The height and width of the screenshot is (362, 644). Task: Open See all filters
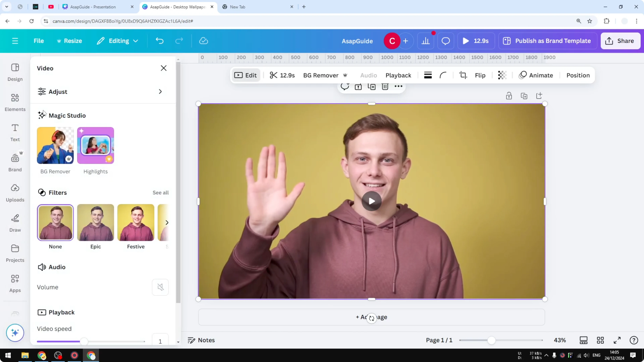click(x=160, y=193)
